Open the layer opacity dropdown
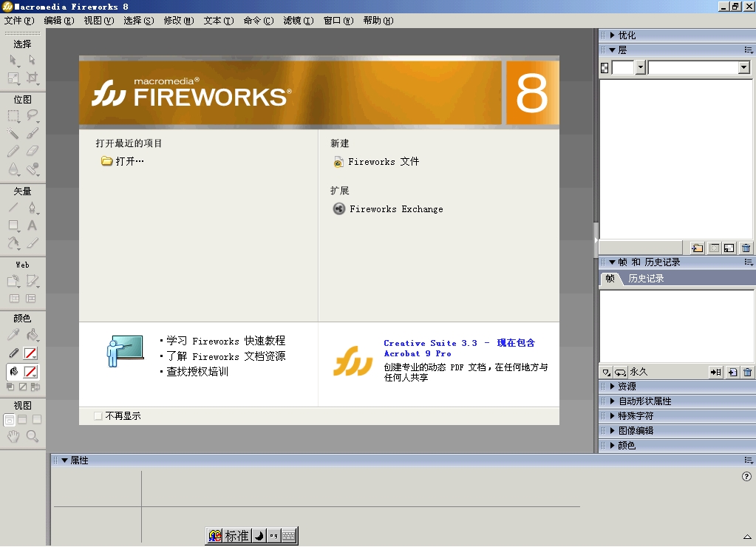 [640, 67]
